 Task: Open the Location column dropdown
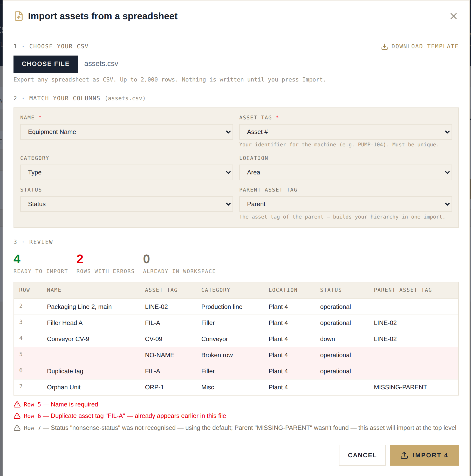(x=345, y=172)
